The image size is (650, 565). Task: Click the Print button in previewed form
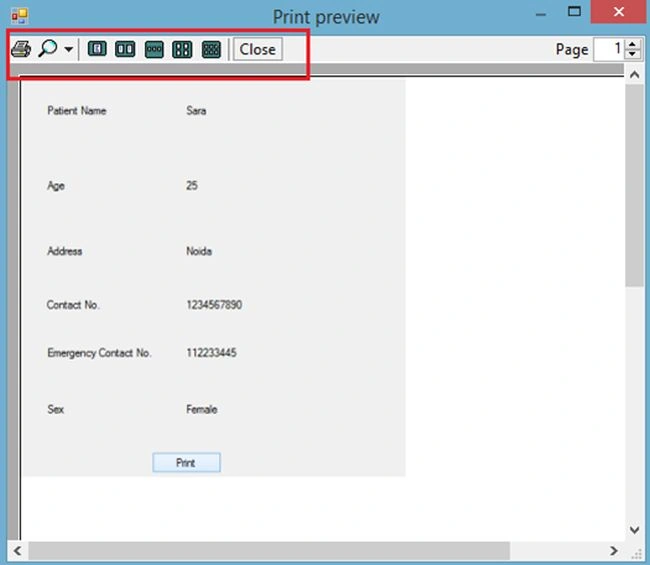[187, 463]
